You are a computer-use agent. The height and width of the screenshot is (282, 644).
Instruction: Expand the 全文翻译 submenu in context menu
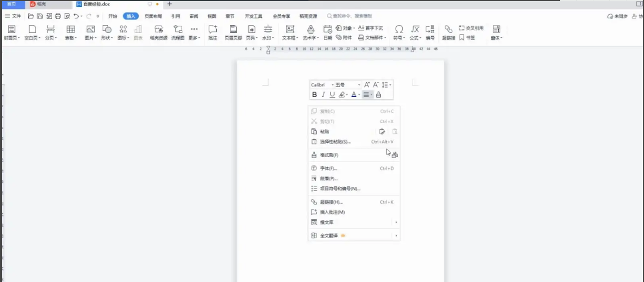click(x=396, y=235)
